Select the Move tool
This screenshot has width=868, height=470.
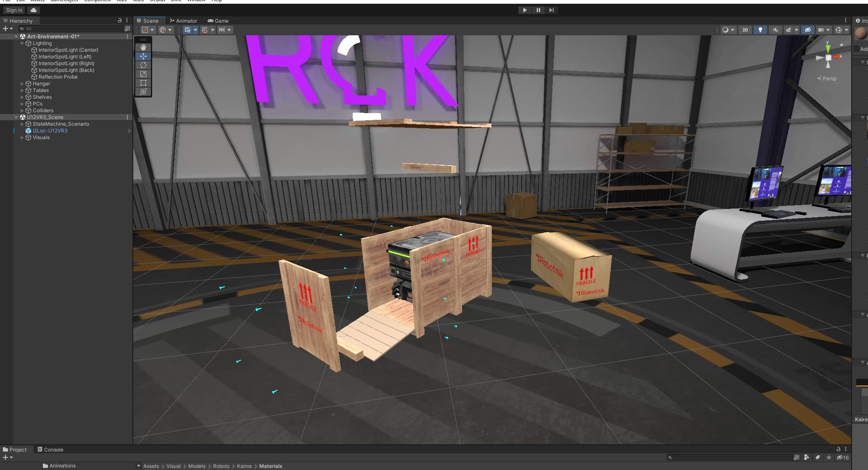click(x=143, y=56)
